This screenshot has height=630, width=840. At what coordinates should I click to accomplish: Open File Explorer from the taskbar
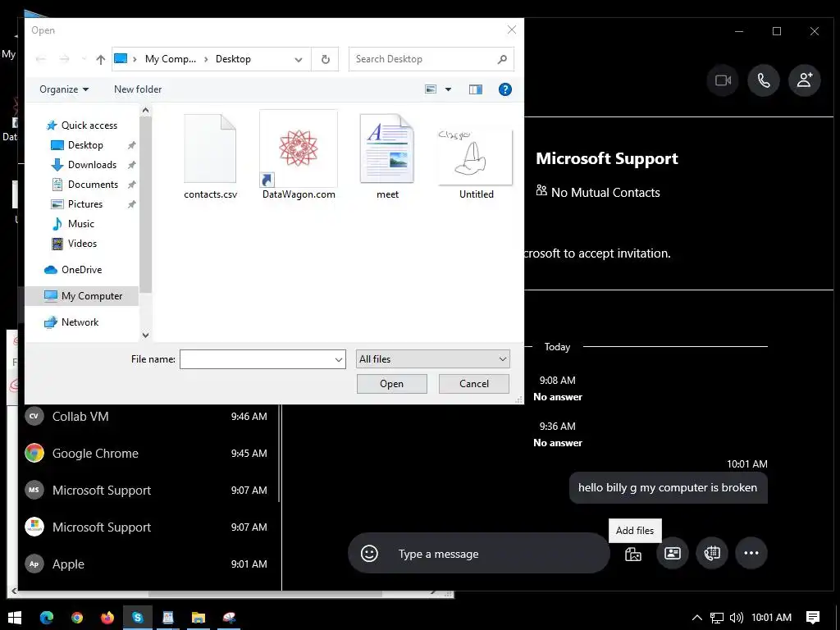199,618
